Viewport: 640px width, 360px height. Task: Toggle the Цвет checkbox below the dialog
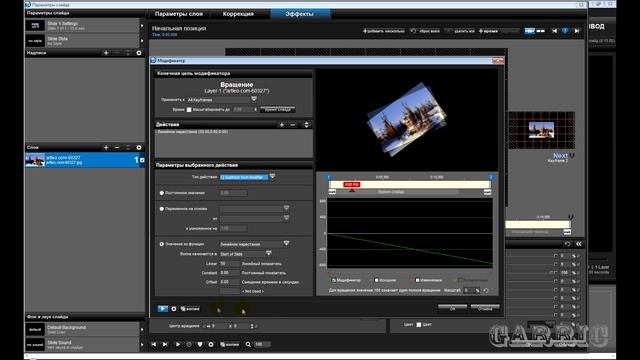click(418, 325)
